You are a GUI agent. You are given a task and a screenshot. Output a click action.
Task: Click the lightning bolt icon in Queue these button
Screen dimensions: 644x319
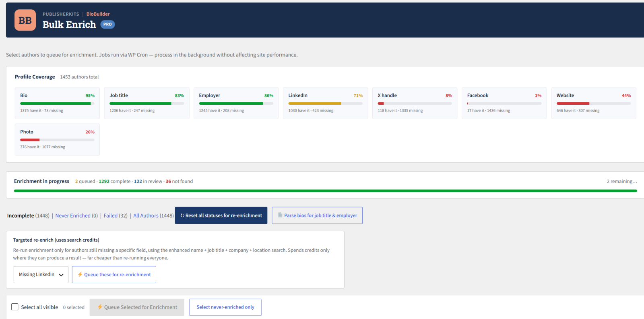(x=80, y=274)
